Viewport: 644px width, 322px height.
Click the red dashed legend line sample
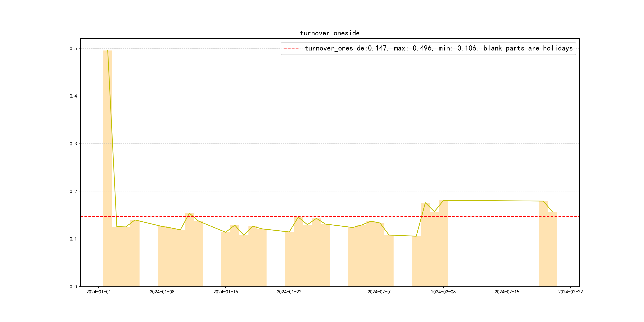click(291, 48)
